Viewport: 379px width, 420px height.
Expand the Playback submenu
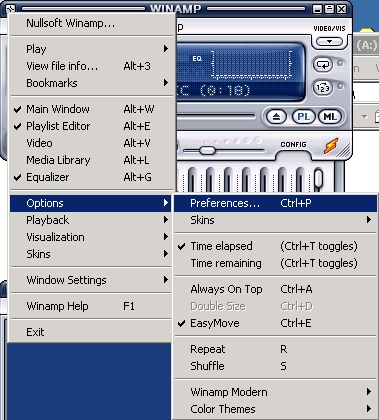(91, 220)
